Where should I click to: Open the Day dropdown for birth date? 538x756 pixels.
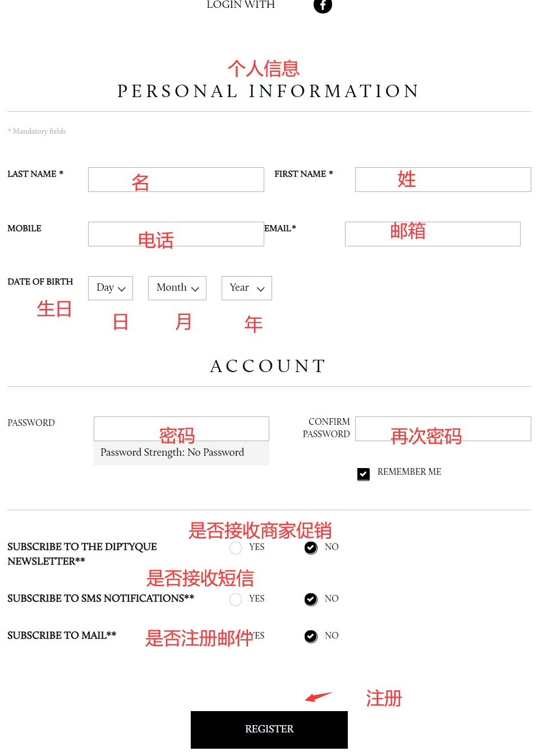tap(111, 288)
